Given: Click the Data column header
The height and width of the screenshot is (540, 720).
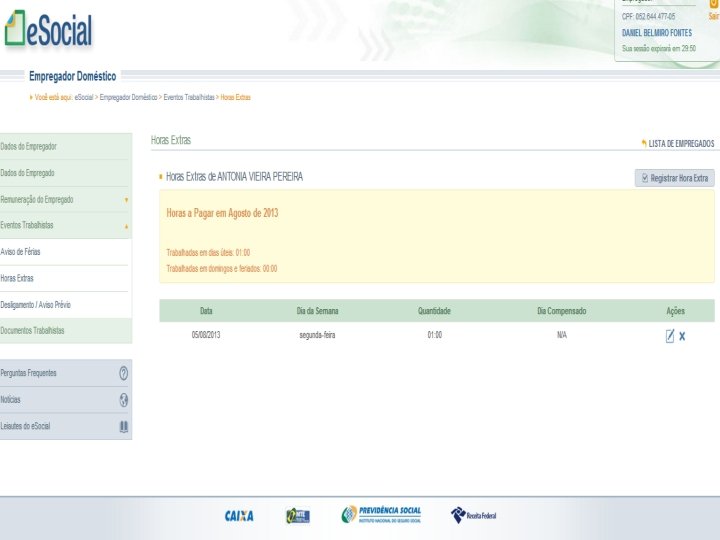Looking at the screenshot, I should click(206, 311).
